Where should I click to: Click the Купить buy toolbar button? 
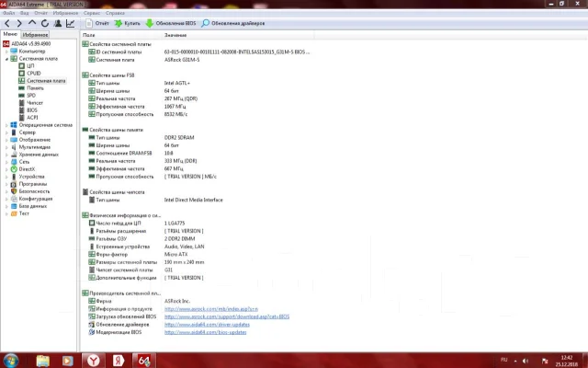(127, 23)
